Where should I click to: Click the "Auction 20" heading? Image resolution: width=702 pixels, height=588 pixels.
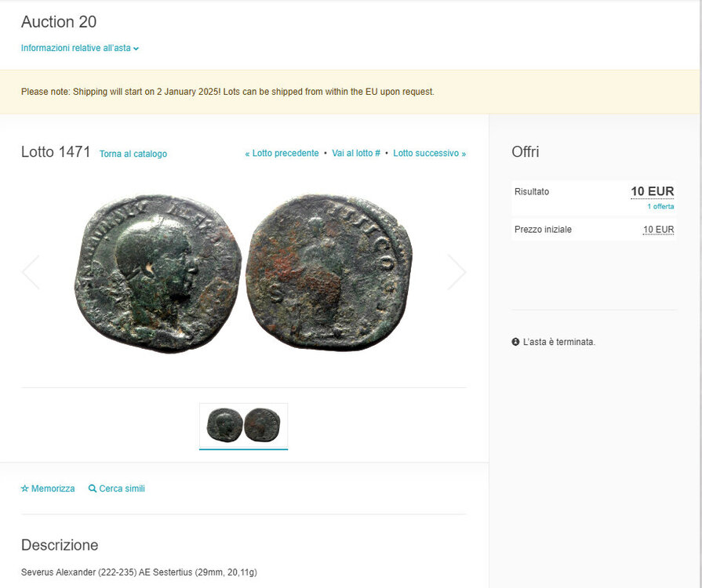pos(59,22)
